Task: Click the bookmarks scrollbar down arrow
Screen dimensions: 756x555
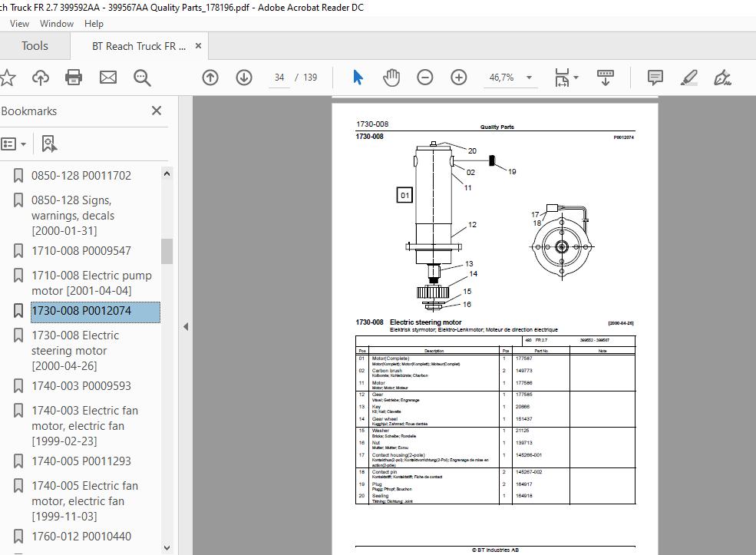Action: click(x=167, y=548)
